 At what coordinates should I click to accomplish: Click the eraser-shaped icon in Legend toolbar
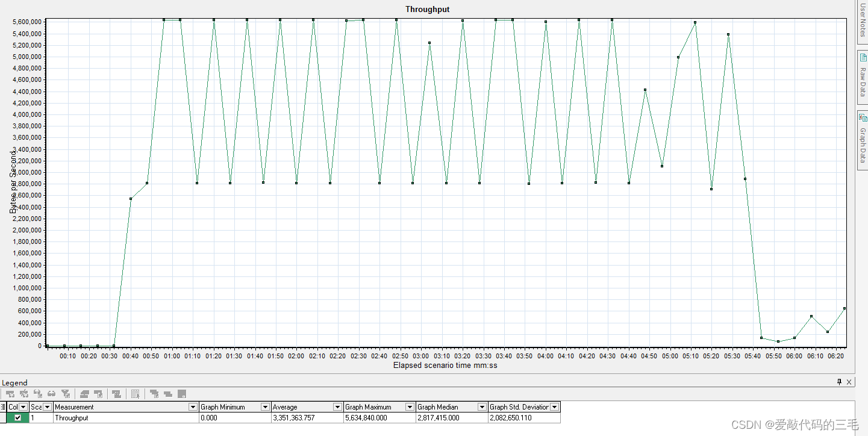click(x=84, y=394)
